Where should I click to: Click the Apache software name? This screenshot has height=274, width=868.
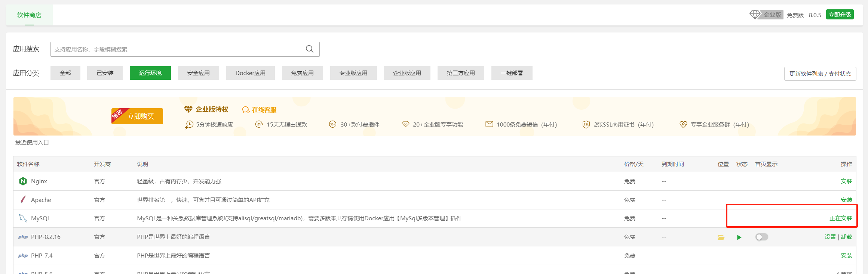41,200
